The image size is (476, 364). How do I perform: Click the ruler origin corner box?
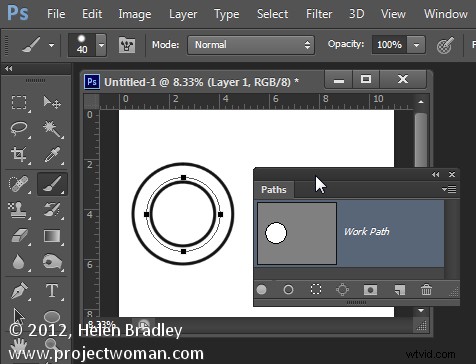click(x=91, y=101)
